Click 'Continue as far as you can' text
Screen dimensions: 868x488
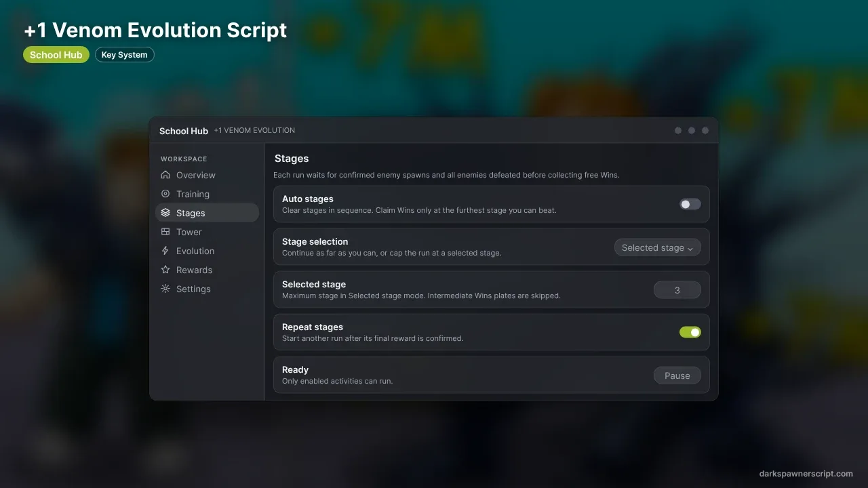click(x=392, y=253)
